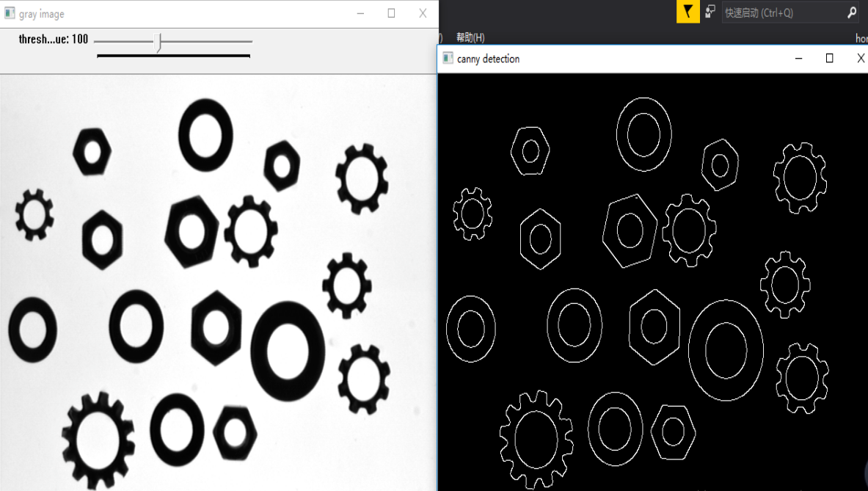
Task: Click the gray image window title icon
Action: pos(10,13)
